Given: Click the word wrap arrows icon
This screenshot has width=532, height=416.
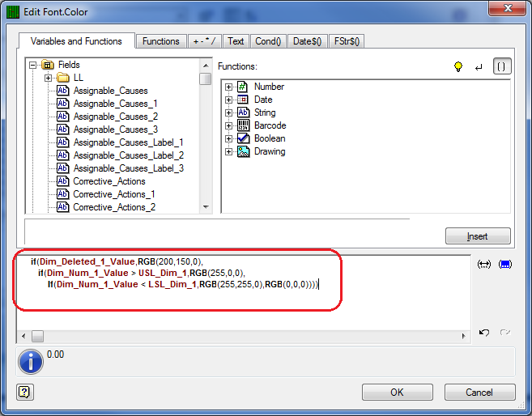Looking at the screenshot, I should click(x=484, y=264).
